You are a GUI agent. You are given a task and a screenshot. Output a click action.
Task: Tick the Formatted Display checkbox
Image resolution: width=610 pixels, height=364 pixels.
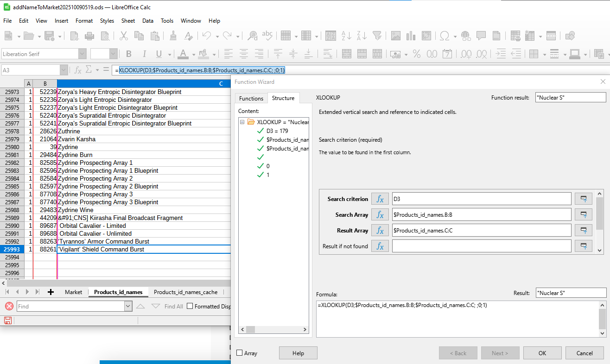pyautogui.click(x=190, y=306)
